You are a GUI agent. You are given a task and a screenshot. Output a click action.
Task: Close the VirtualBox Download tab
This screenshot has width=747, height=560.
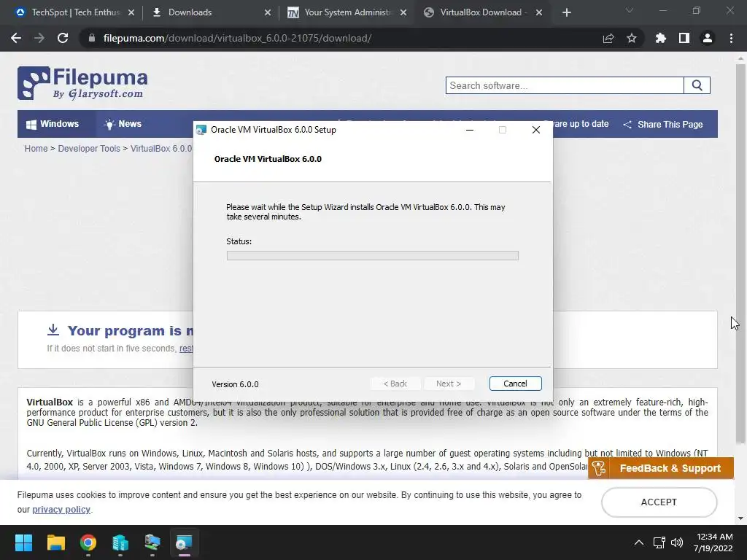coord(539,12)
